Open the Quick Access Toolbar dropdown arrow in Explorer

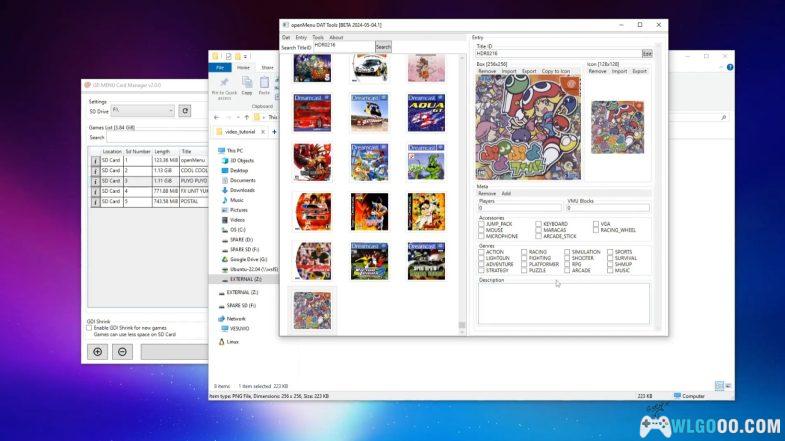245,57
